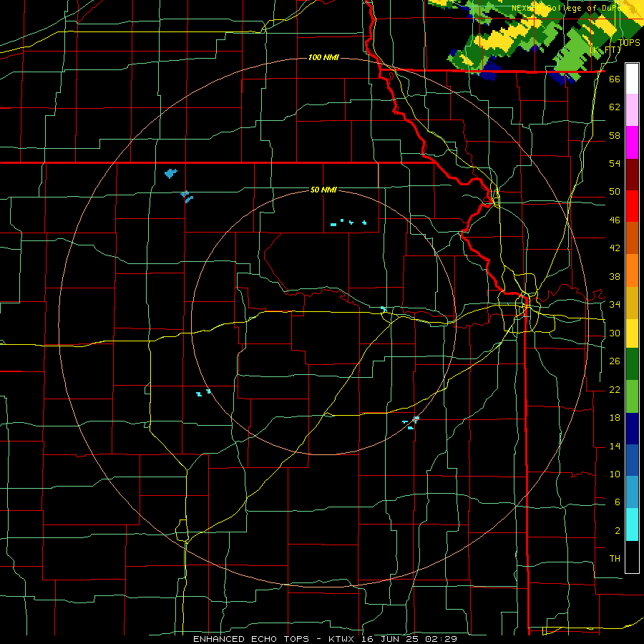Click the dark green legend swatch
This screenshot has height=644, width=644.
click(x=632, y=364)
